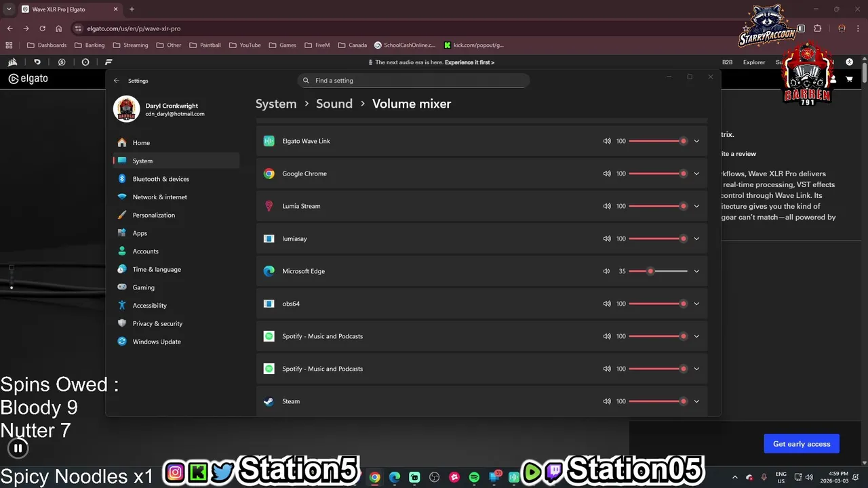Click Sound breadcrumb link
The height and width of the screenshot is (488, 868).
[x=334, y=104]
